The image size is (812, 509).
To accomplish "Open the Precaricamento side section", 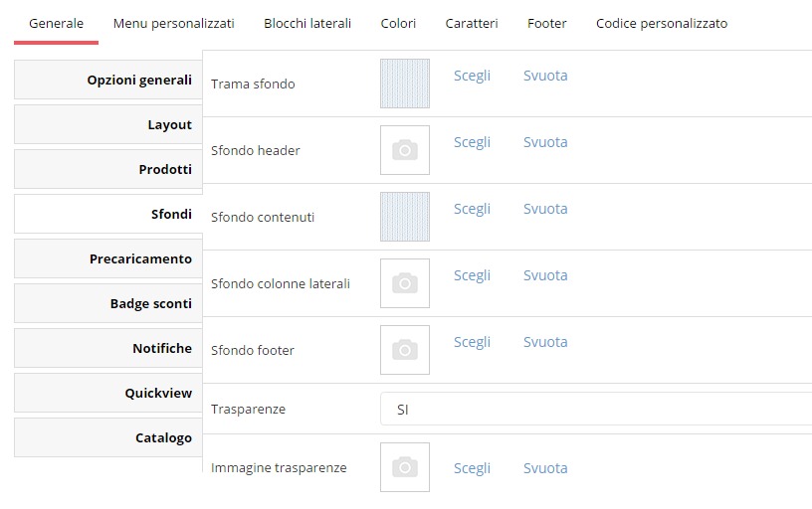I will 108,258.
